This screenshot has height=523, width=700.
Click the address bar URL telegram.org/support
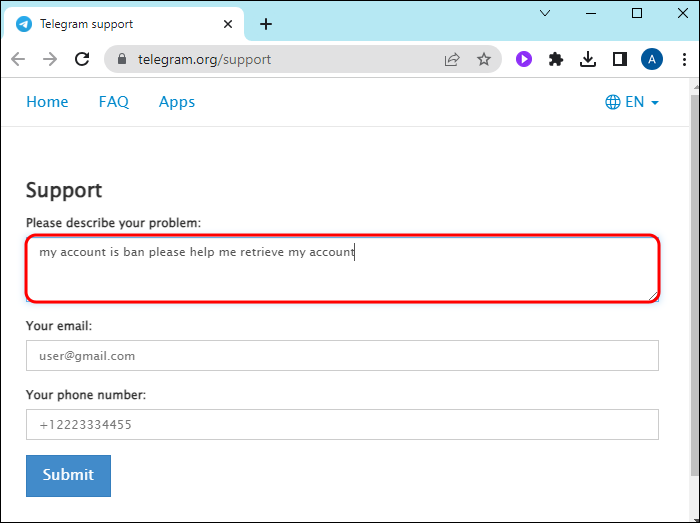click(x=204, y=59)
